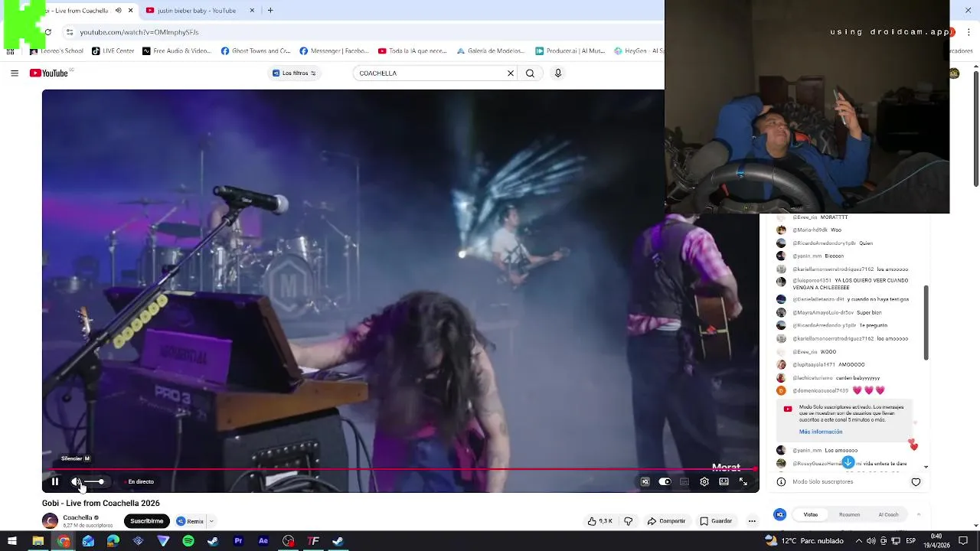
Task: Open the 'Toda la IA que nece...' bookmark
Action: click(x=413, y=51)
